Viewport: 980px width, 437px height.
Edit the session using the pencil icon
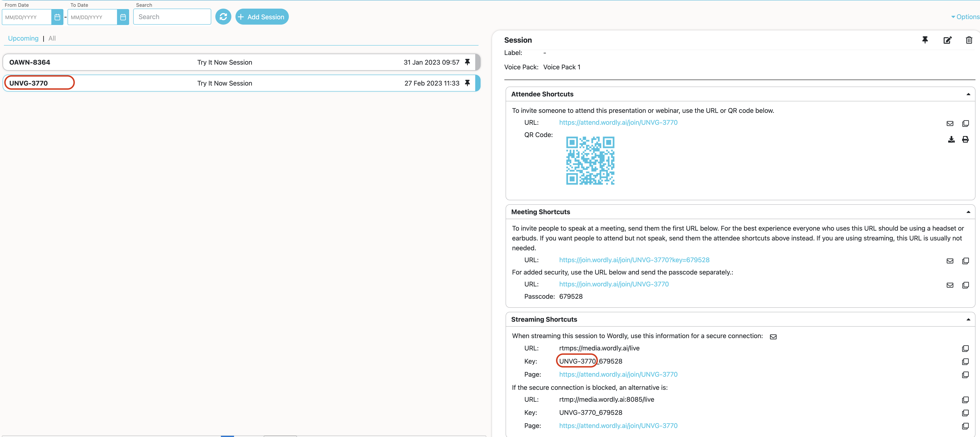tap(947, 40)
